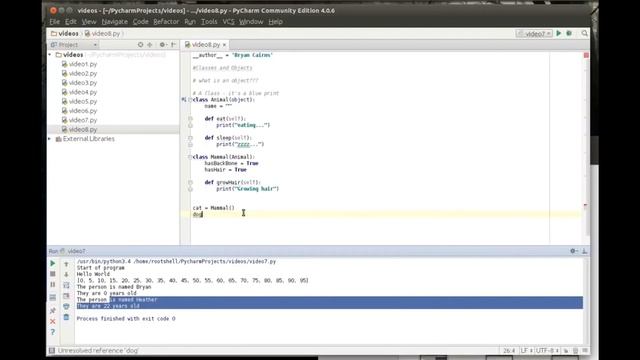Click line:column 26:4 indicator in status bar
The image size is (640, 360).
click(x=509, y=351)
